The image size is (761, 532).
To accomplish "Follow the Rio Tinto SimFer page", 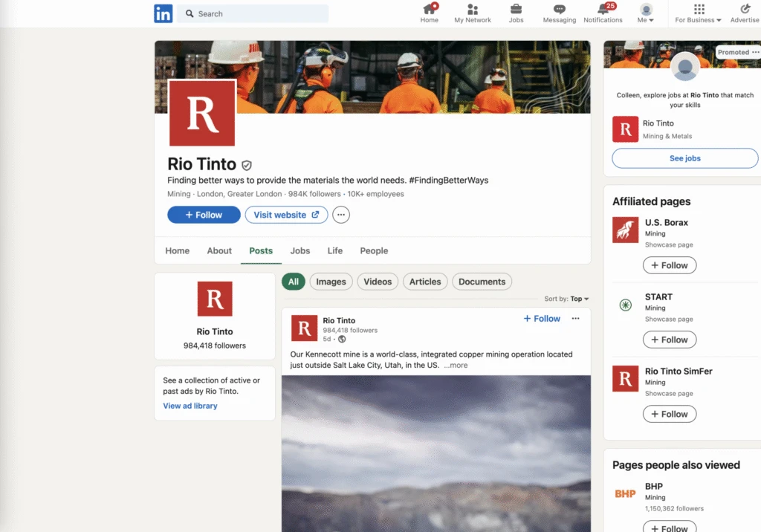I will (x=670, y=414).
